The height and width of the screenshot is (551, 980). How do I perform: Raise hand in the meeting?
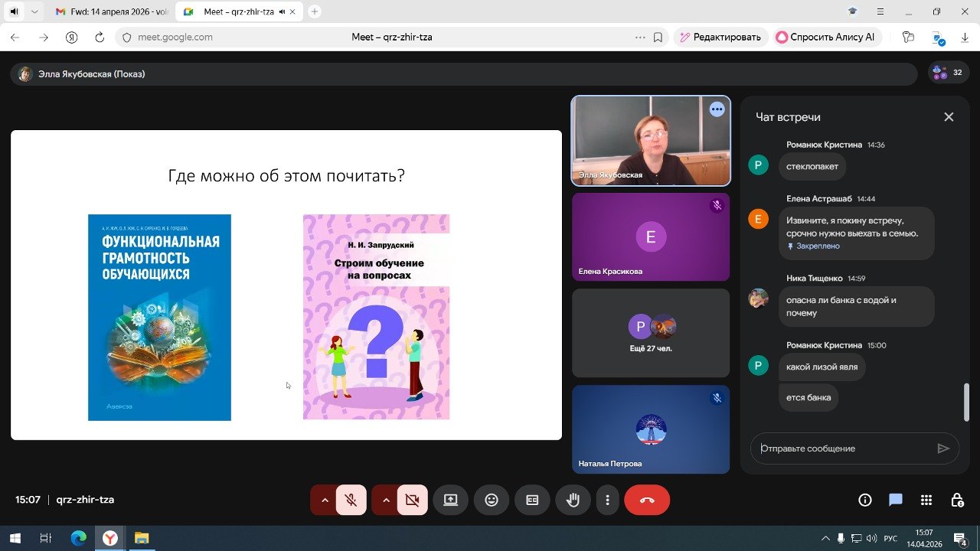(x=573, y=500)
